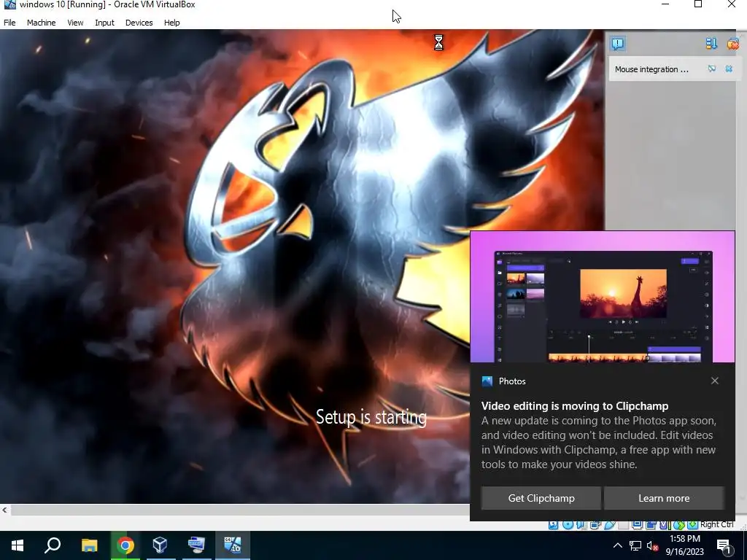Click the Clipchamp preview image in toast
The height and width of the screenshot is (560, 747).
pyautogui.click(x=603, y=297)
